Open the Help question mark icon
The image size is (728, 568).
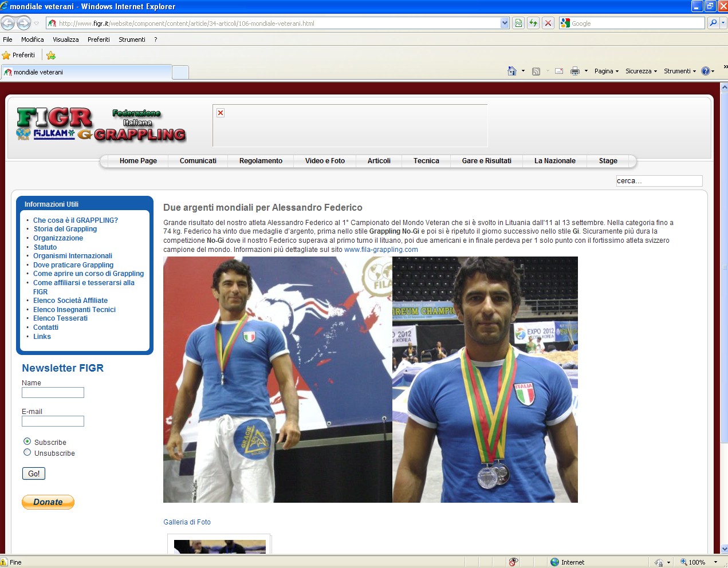[x=706, y=71]
